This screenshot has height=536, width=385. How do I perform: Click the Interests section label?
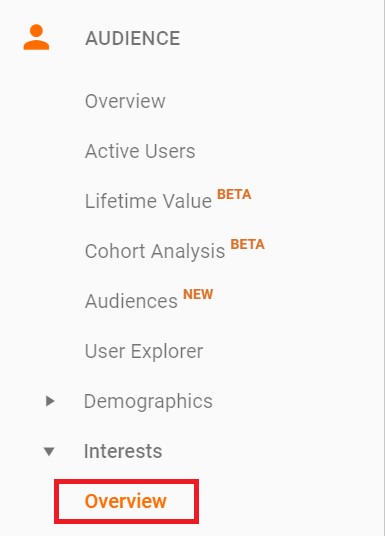click(x=123, y=451)
